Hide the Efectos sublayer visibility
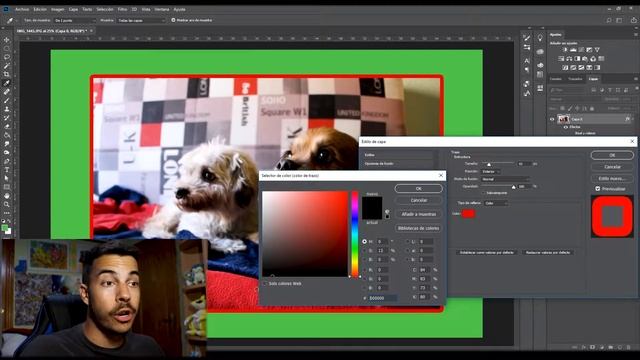640x360 pixels. [565, 127]
